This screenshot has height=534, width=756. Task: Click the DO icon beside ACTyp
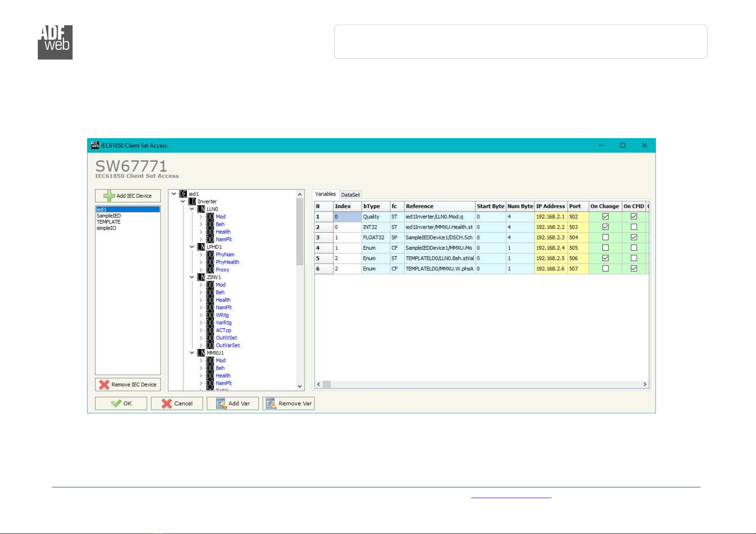point(210,330)
